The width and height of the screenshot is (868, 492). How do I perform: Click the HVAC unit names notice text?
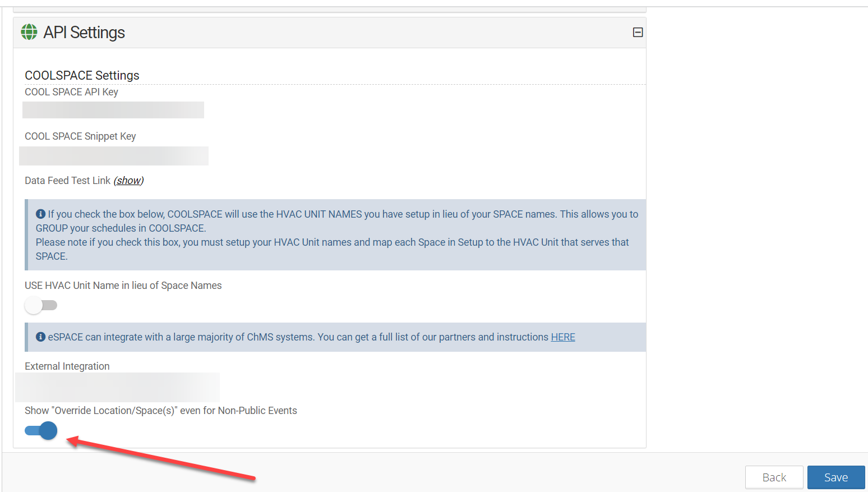click(336, 235)
